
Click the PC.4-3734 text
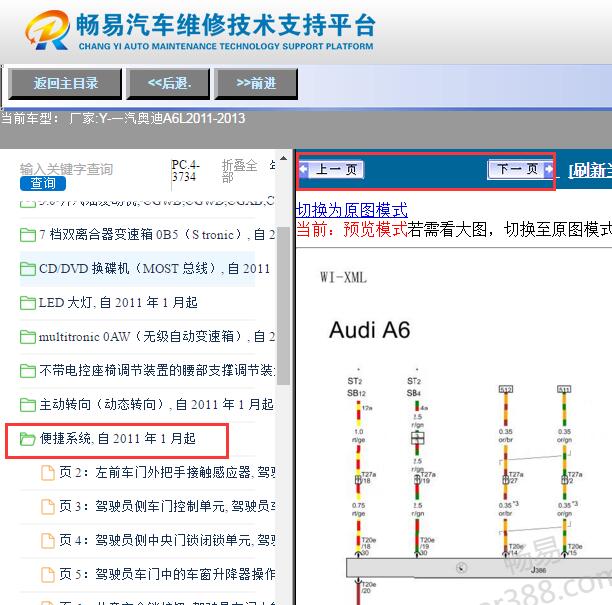[185, 171]
